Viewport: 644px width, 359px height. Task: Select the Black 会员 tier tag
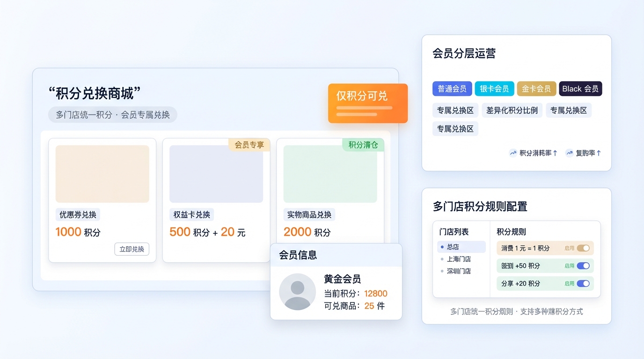pos(580,89)
